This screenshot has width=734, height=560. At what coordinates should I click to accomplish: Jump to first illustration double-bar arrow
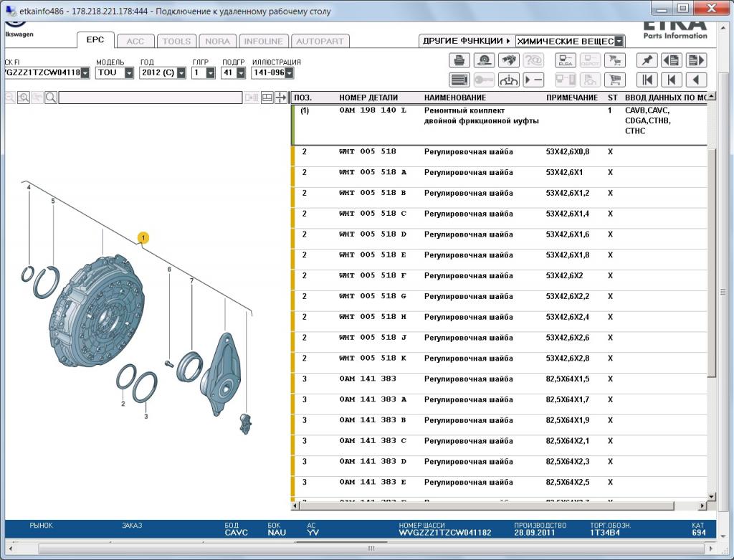pos(647,80)
